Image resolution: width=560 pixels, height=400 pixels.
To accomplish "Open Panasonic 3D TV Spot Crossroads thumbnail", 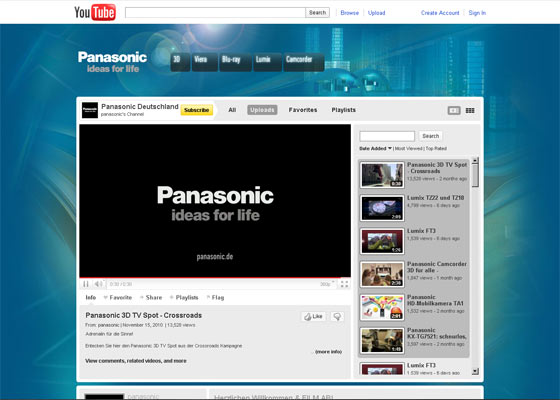I will [x=382, y=175].
